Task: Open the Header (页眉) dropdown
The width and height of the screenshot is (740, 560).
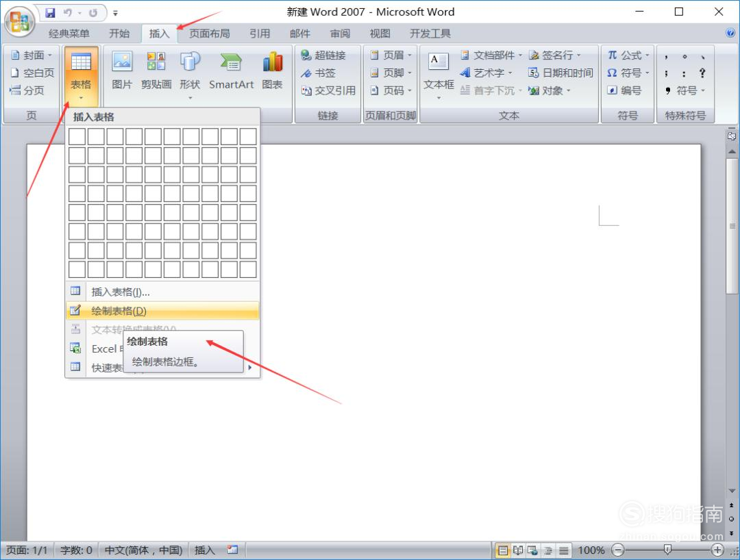Action: (392, 55)
